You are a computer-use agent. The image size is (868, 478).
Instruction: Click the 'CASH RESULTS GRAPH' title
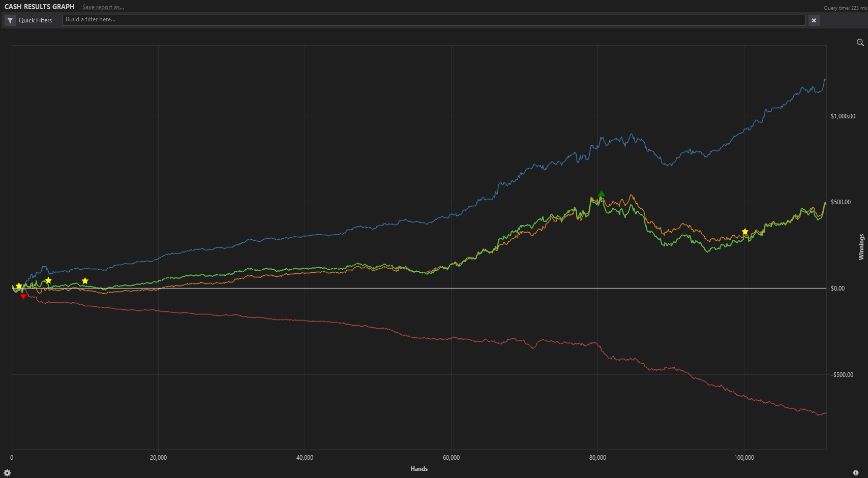(40, 7)
